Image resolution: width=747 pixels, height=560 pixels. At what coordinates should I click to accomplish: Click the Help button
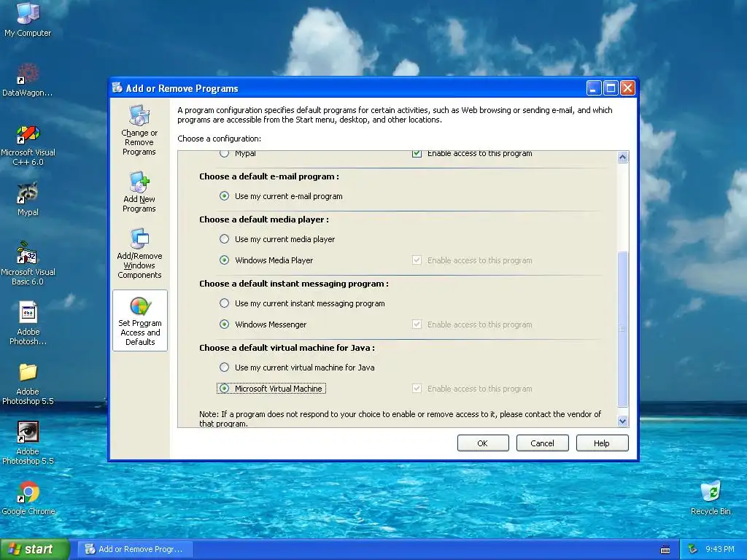[x=602, y=443]
